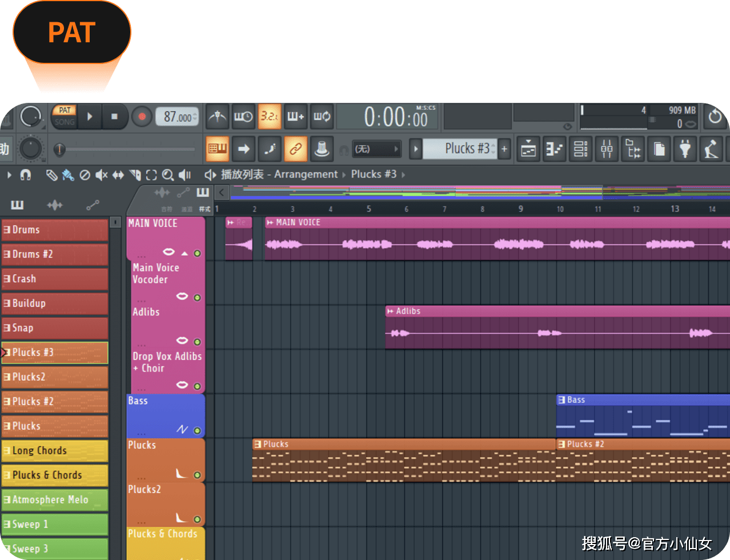Screen dimensions: 730x560
Task: Open the plugin picker plug icon
Action: coord(685,150)
